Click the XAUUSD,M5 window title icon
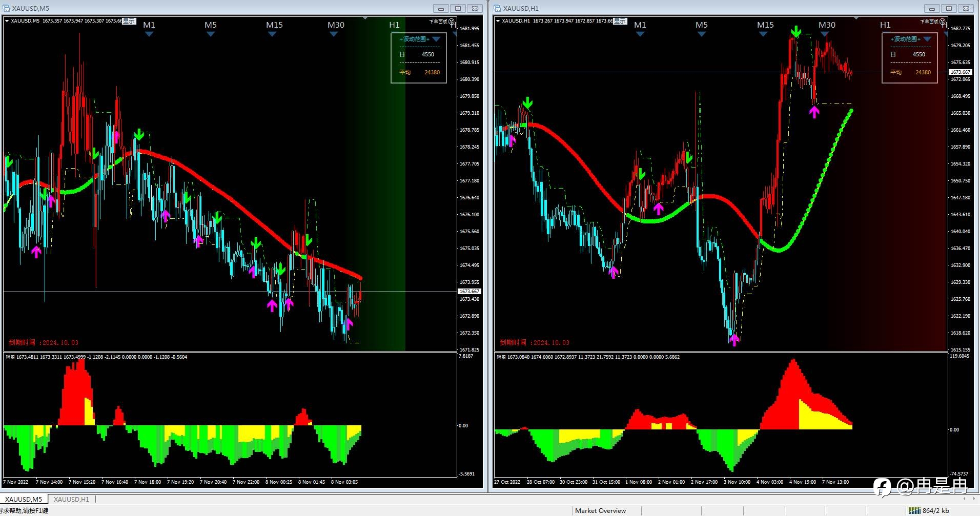 pyautogui.click(x=6, y=8)
